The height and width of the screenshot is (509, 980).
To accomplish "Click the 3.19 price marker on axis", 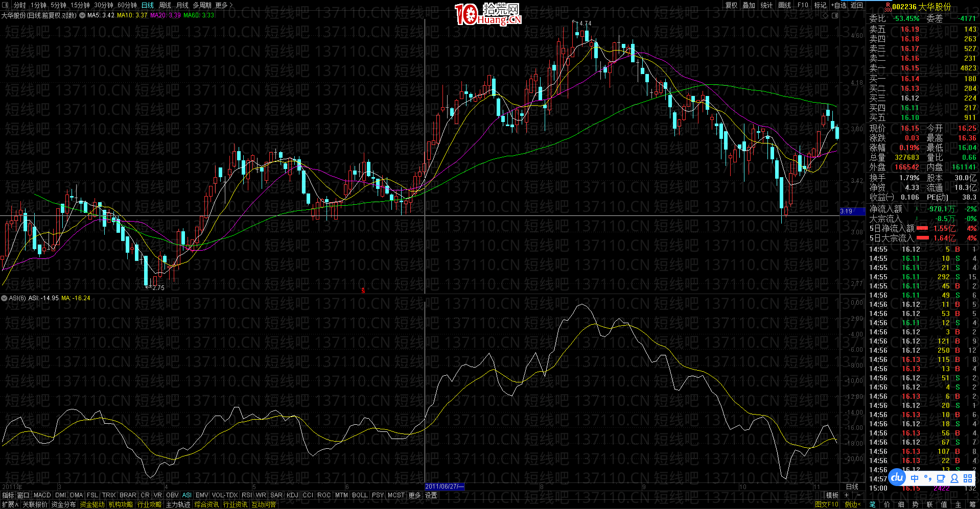I will pyautogui.click(x=847, y=211).
